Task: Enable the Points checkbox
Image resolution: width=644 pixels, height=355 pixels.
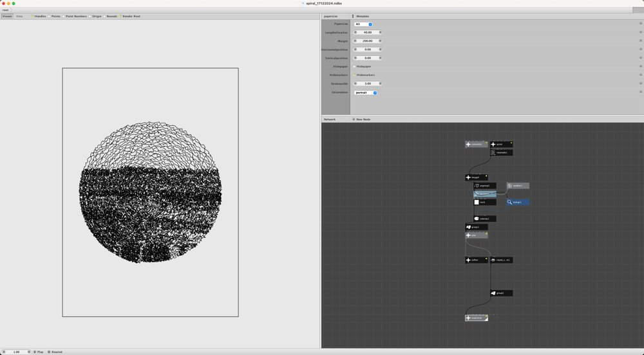Action: tap(49, 16)
